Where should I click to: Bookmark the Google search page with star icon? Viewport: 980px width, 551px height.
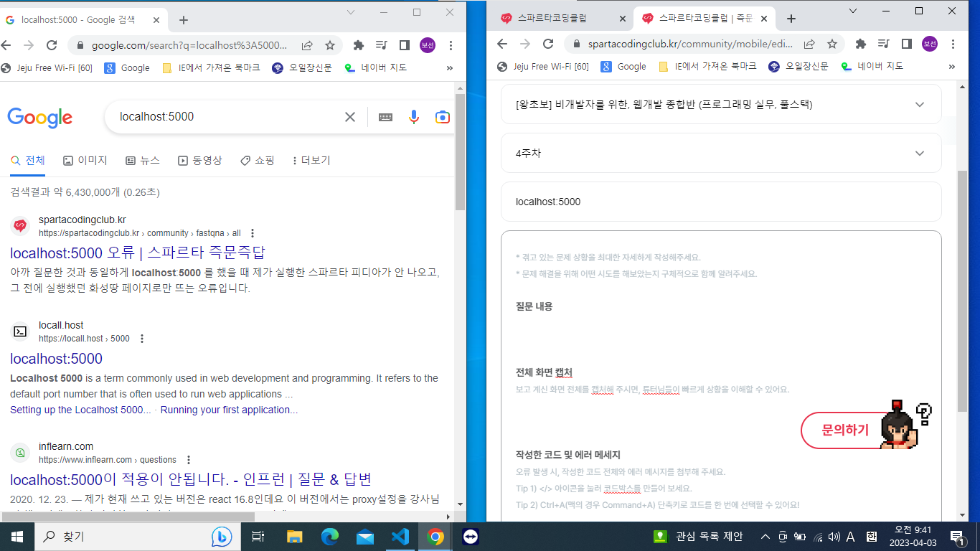(x=330, y=45)
